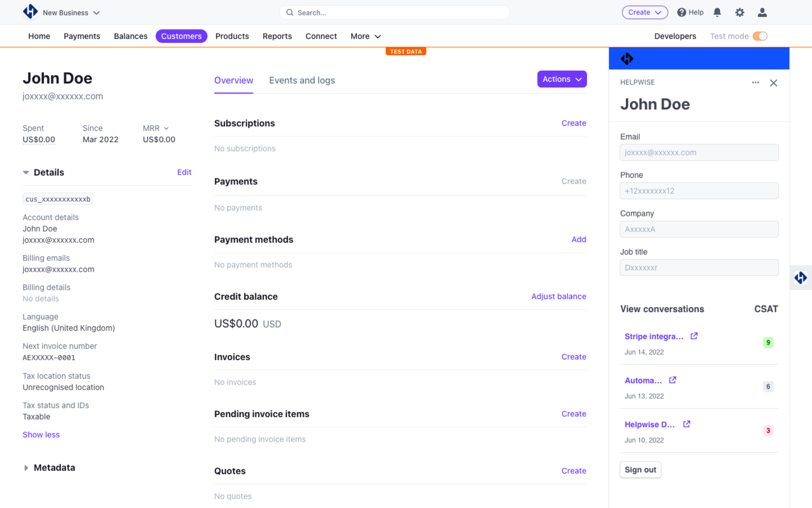
Task: Click the Help icon
Action: (x=681, y=12)
